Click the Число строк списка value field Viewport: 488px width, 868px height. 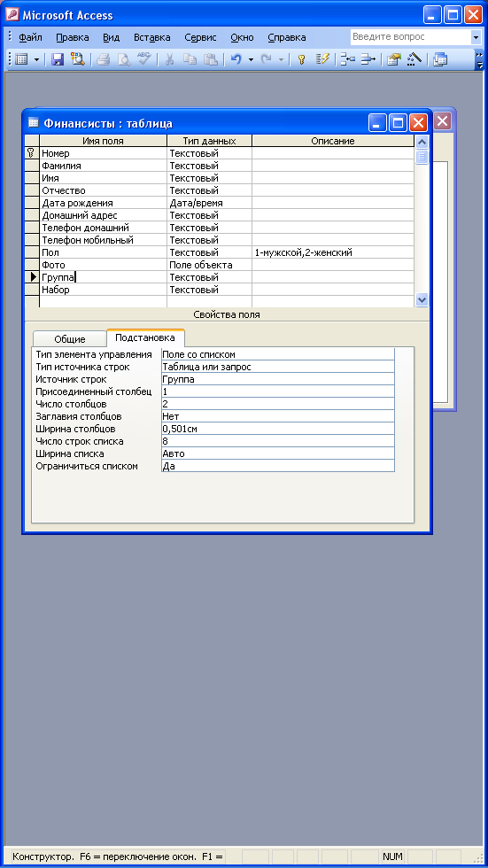click(x=278, y=441)
